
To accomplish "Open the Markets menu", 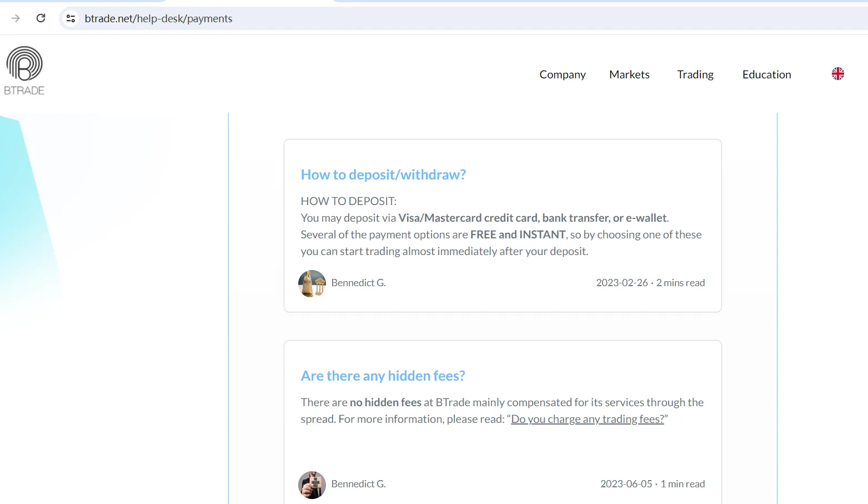I will (629, 74).
